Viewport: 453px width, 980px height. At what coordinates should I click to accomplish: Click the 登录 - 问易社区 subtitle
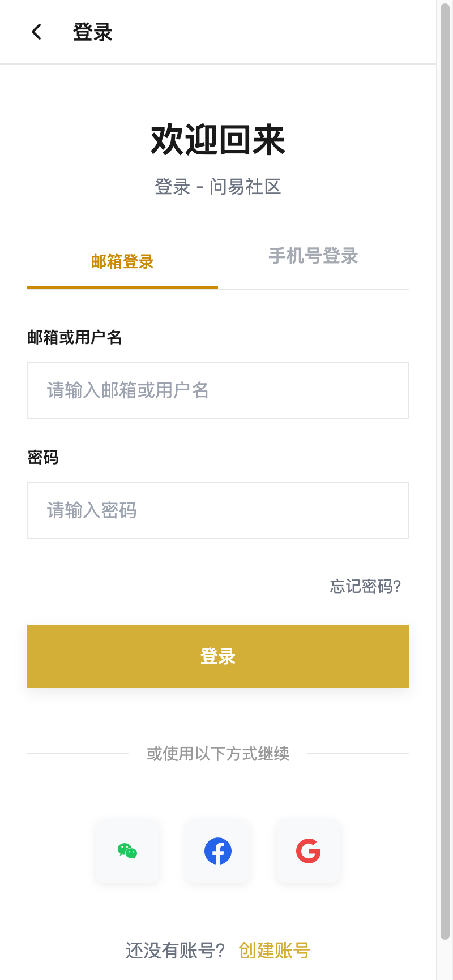point(218,187)
